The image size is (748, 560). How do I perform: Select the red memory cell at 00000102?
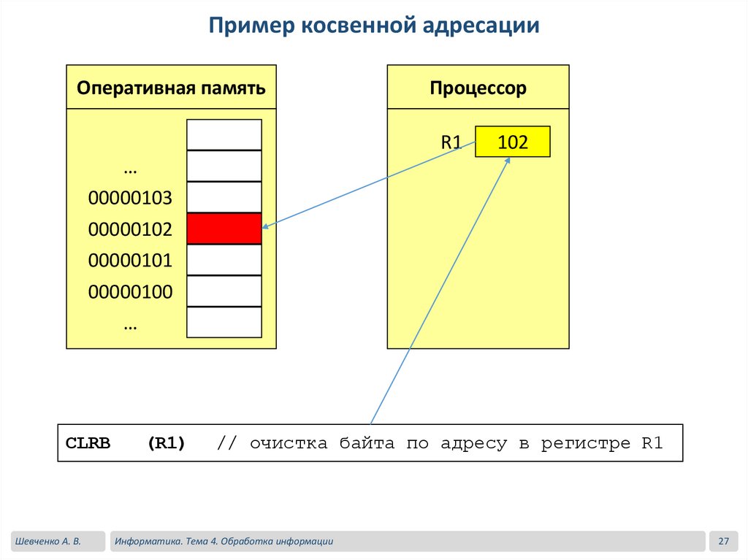click(224, 229)
